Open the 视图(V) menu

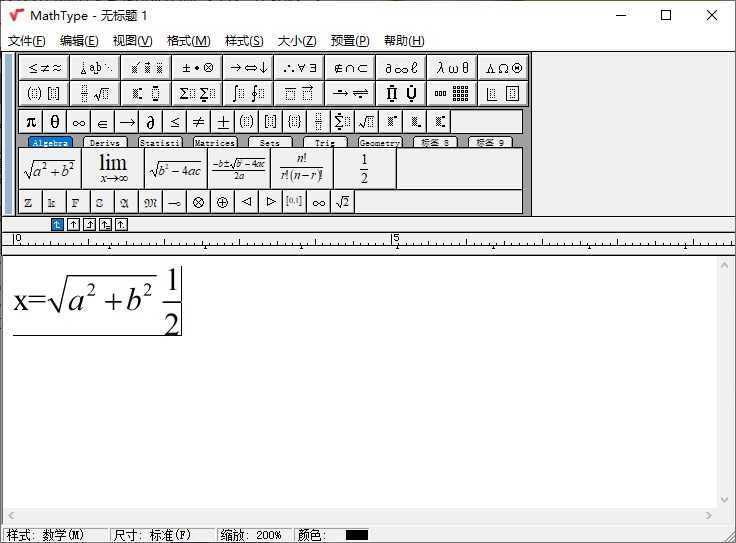[133, 41]
